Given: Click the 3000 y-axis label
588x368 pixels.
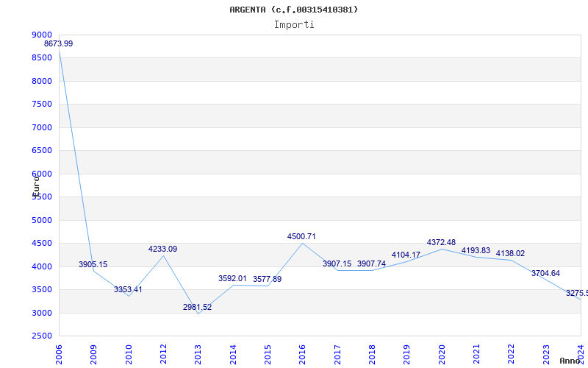Looking at the screenshot, I should pos(42,313).
